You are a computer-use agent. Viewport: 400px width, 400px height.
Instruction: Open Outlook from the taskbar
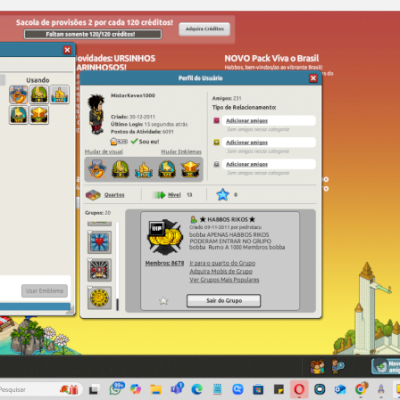pyautogui.click(x=340, y=389)
